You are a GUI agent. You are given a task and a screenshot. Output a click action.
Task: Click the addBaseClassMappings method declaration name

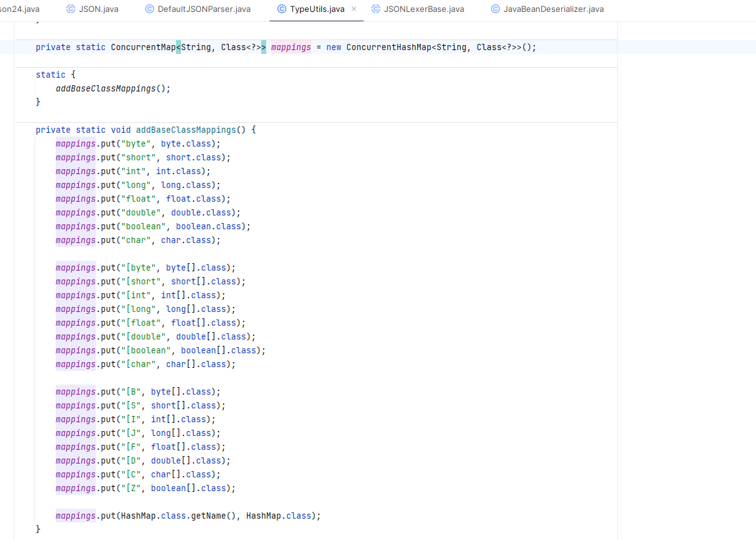pyautogui.click(x=186, y=130)
